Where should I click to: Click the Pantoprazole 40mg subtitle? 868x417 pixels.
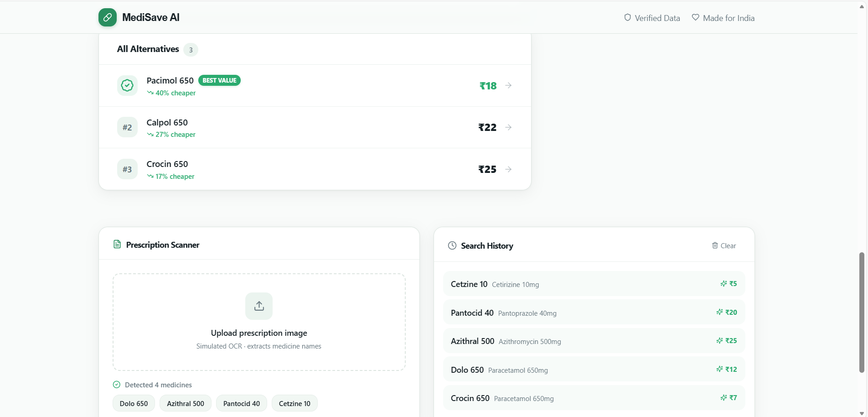click(x=527, y=313)
